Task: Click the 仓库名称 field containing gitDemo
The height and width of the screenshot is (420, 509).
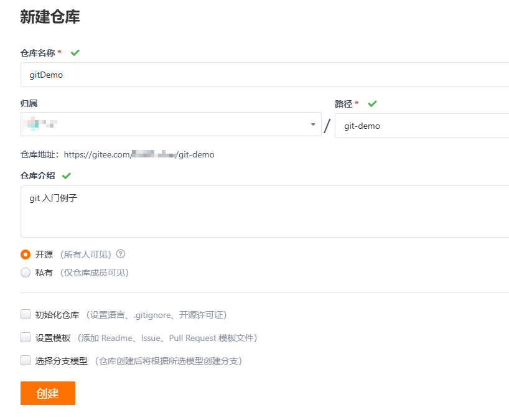Action: [x=264, y=75]
